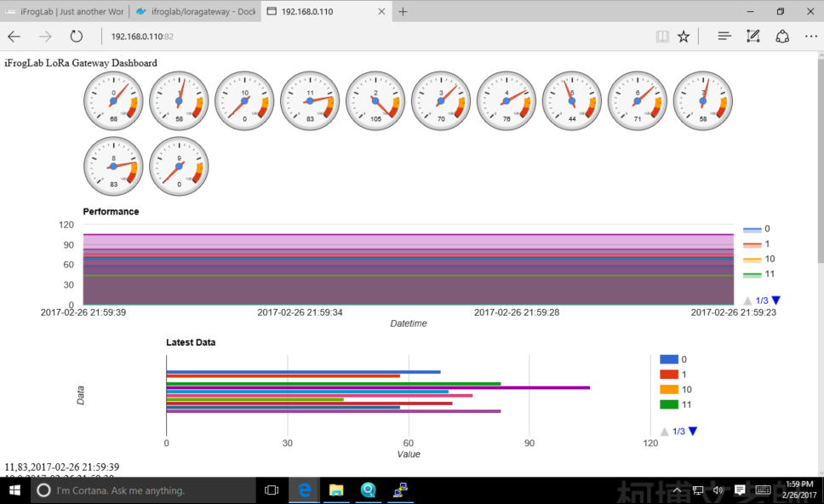The height and width of the screenshot is (504, 824).
Task: Click gauge labeled 2 showing 105
Action: [x=375, y=101]
